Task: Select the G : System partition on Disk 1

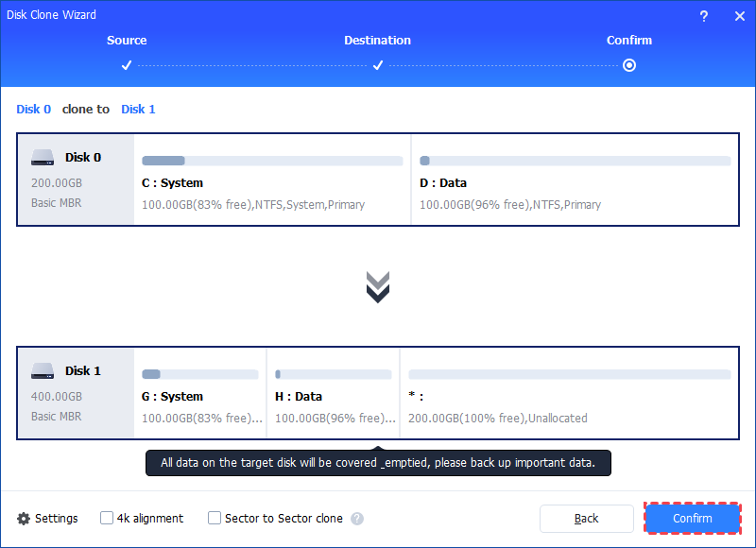Action: pyautogui.click(x=199, y=396)
